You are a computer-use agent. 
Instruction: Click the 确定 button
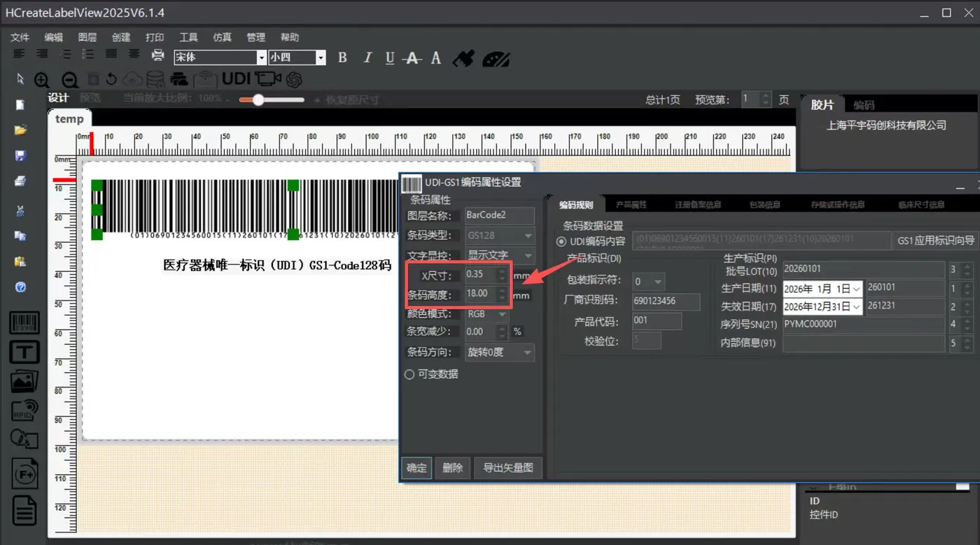tap(416, 468)
